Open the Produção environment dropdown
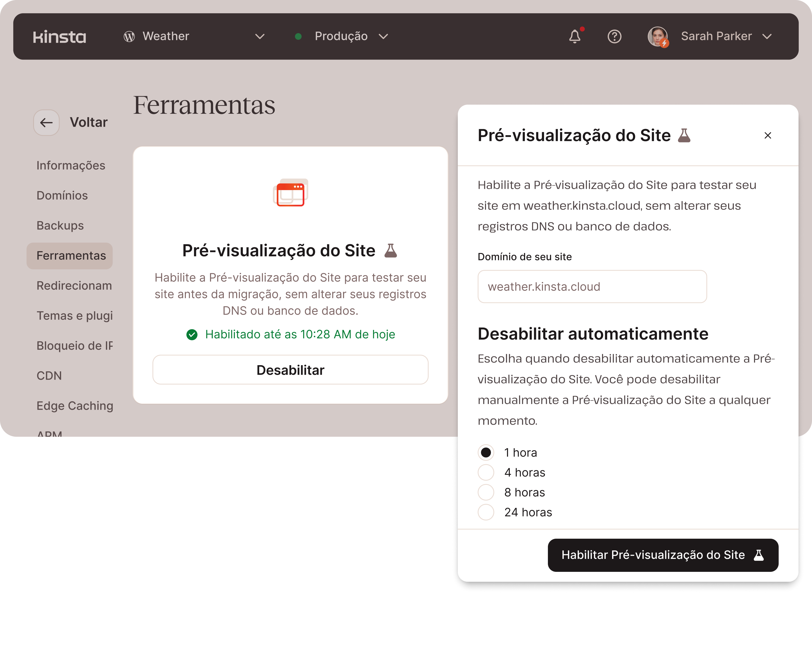812x663 pixels. click(x=383, y=37)
